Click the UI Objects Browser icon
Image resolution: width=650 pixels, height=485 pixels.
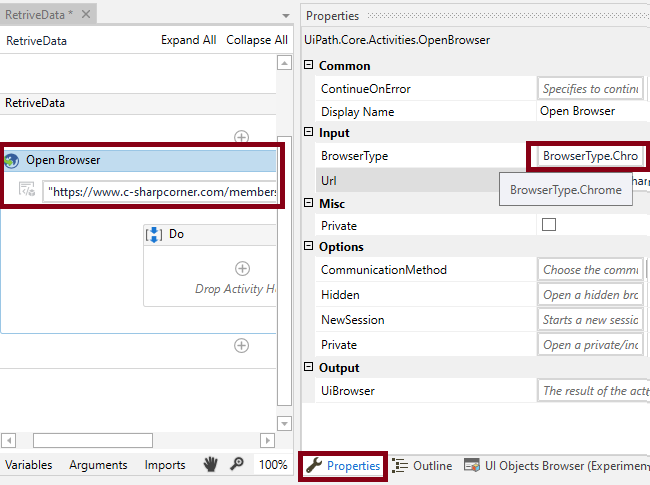pyautogui.click(x=472, y=466)
